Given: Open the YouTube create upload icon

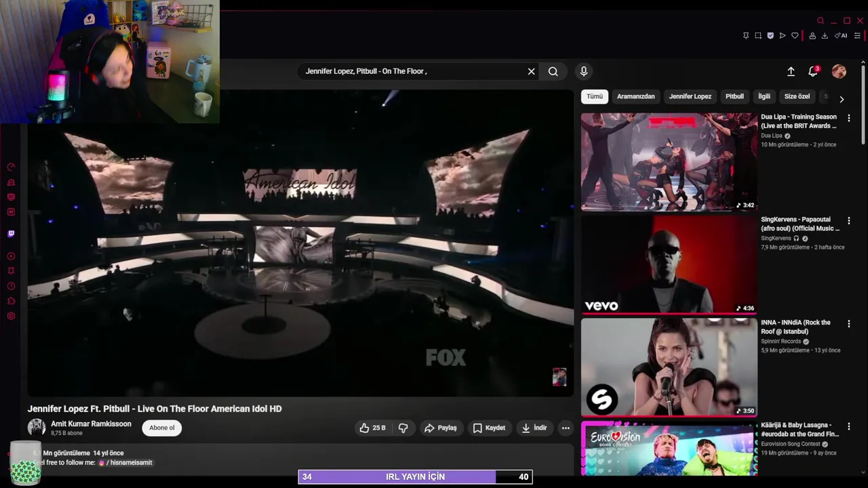Looking at the screenshot, I should tap(791, 71).
